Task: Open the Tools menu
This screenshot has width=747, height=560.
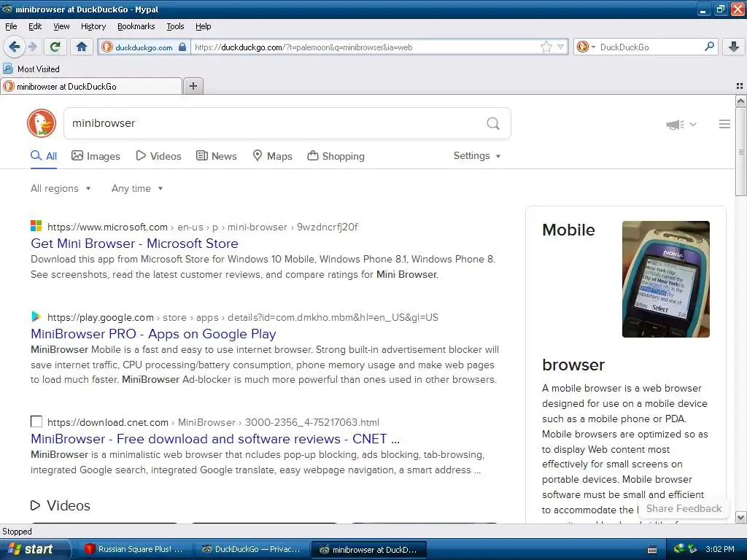Action: click(175, 26)
